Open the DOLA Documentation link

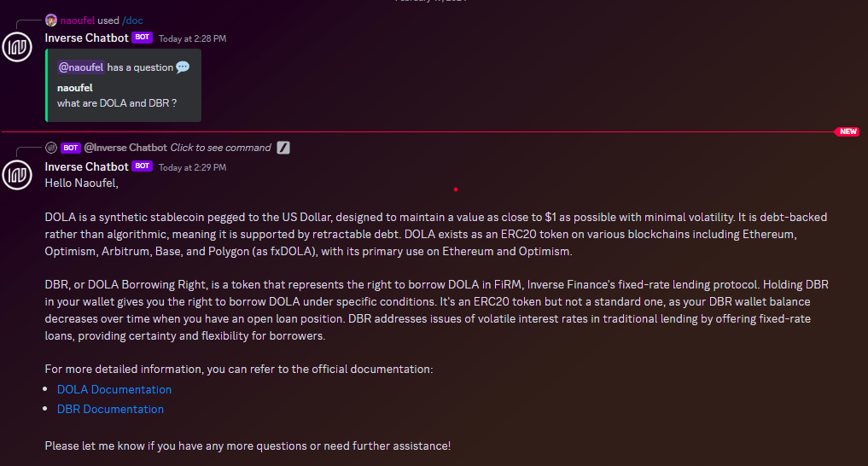114,389
